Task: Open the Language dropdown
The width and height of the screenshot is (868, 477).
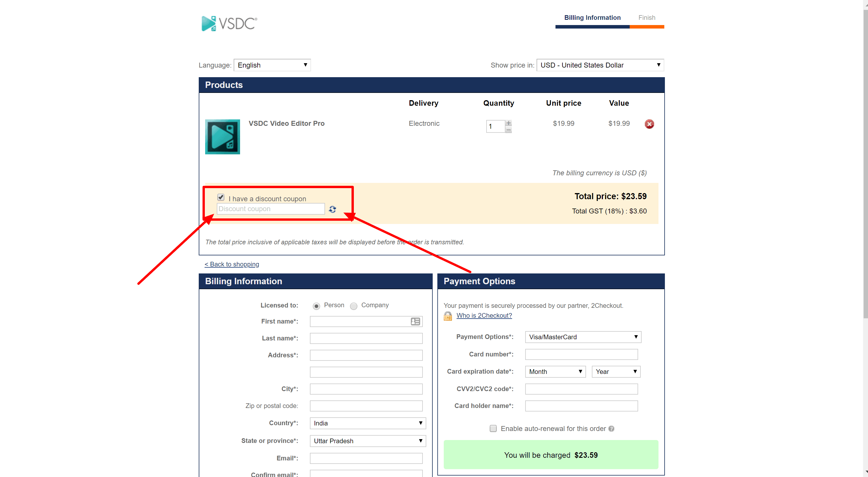Action: (x=272, y=65)
